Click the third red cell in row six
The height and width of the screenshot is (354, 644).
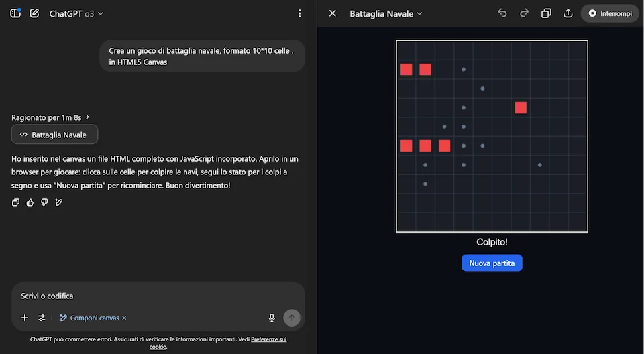(444, 145)
